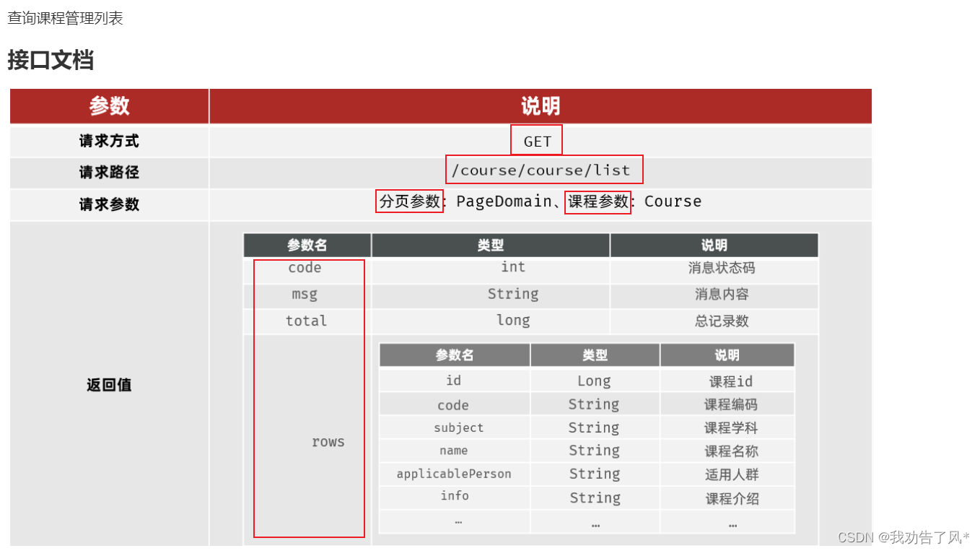Viewport: 980px width, 551px height.
Task: Click the /course/course/list request path
Action: click(x=544, y=170)
